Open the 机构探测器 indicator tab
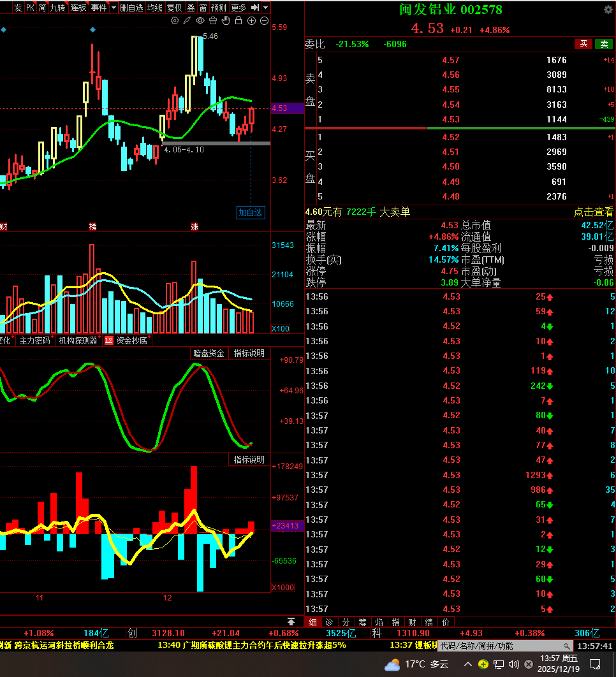This screenshot has height=677, width=616. coord(78,340)
